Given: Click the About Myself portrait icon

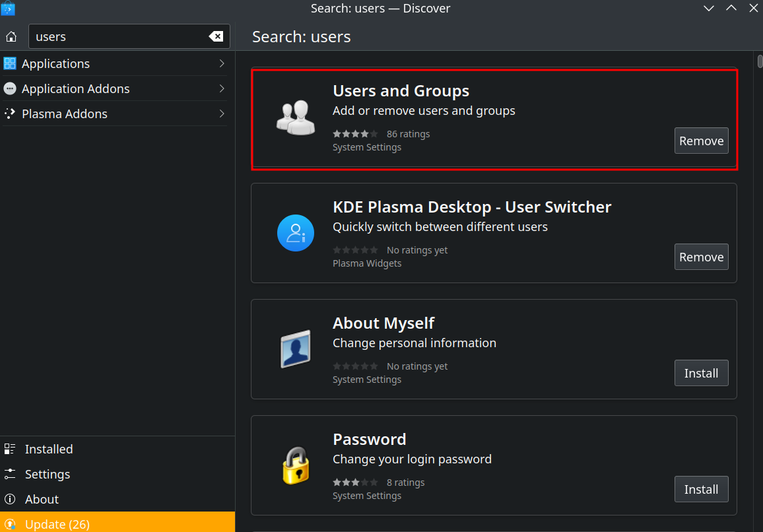Looking at the screenshot, I should 296,349.
